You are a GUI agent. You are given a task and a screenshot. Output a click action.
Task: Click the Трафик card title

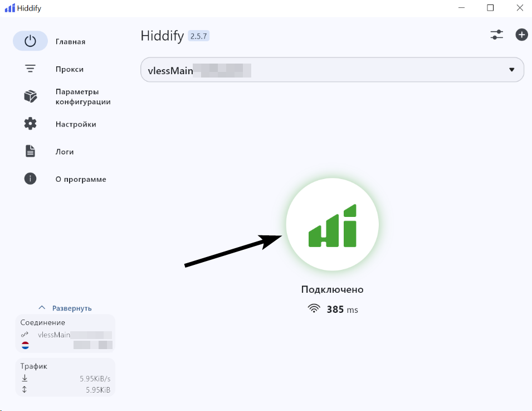click(33, 366)
